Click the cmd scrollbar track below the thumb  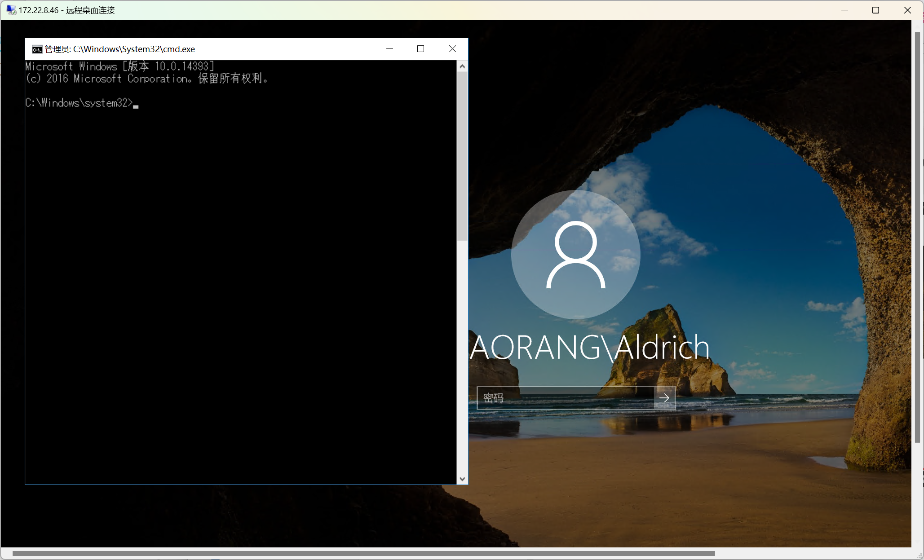[462, 359]
